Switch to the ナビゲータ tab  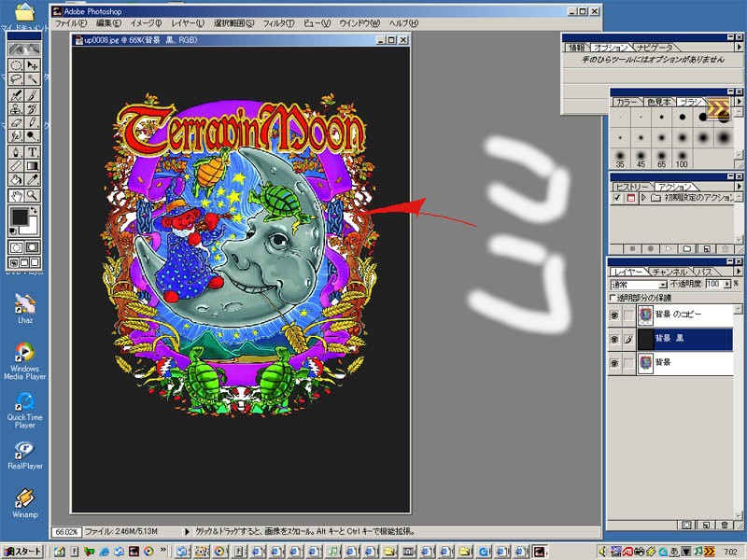click(x=655, y=48)
